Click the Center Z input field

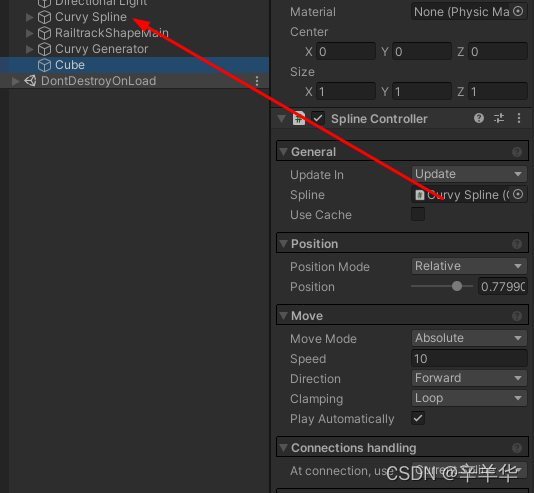click(x=498, y=51)
